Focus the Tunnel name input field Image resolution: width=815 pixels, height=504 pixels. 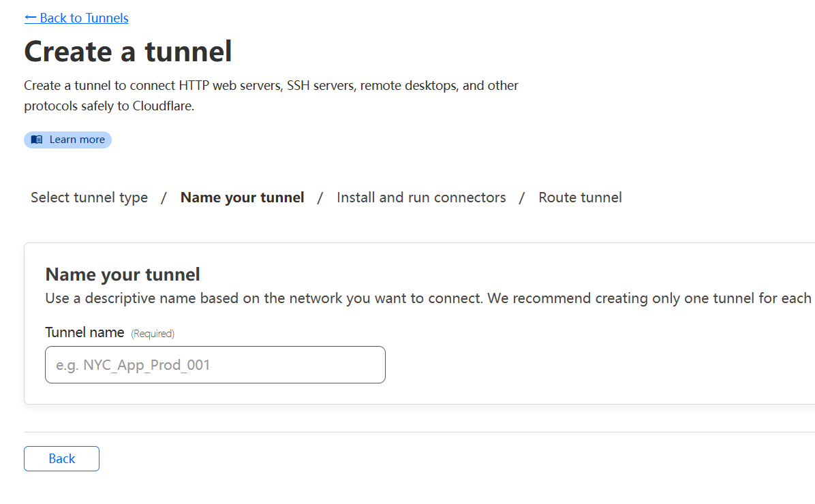point(215,365)
